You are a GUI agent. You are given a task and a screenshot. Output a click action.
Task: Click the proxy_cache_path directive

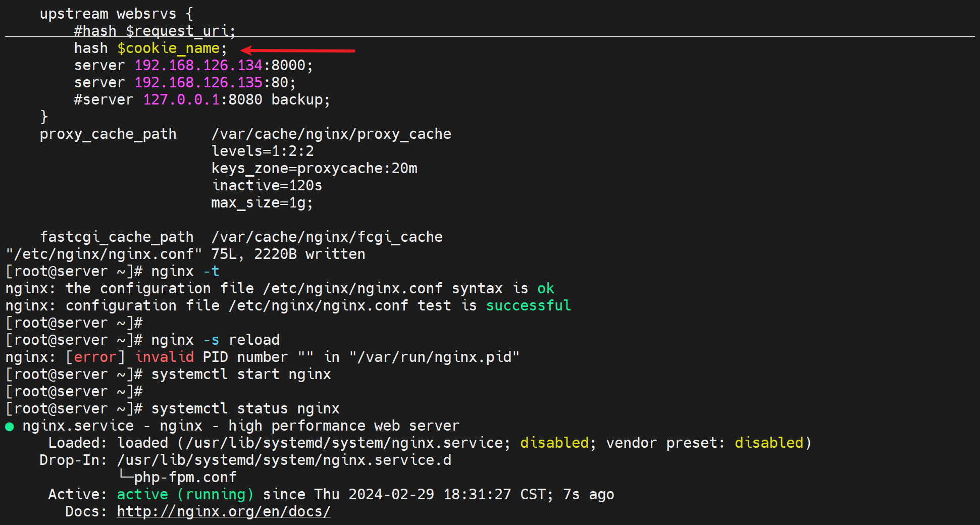pyautogui.click(x=108, y=134)
